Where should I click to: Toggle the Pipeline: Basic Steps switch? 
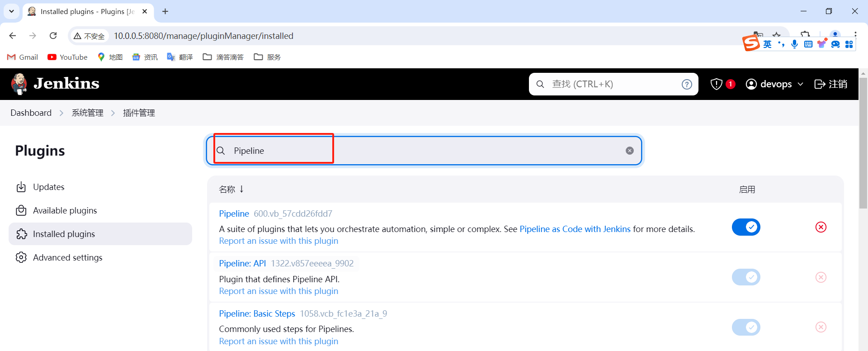[x=746, y=327]
